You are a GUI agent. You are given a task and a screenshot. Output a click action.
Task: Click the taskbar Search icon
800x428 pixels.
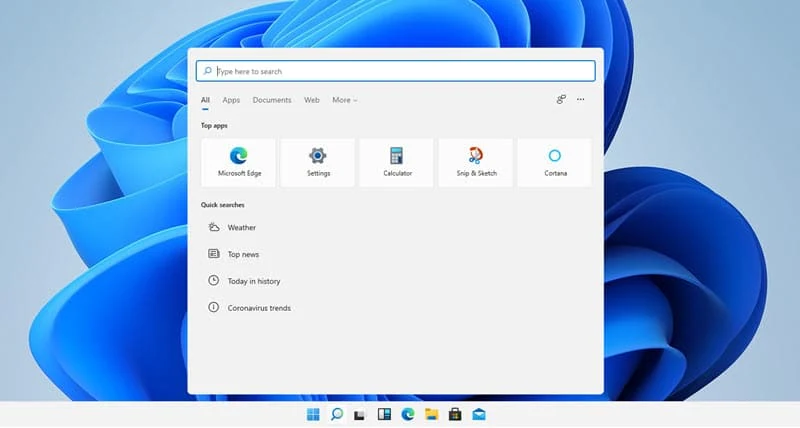337,414
